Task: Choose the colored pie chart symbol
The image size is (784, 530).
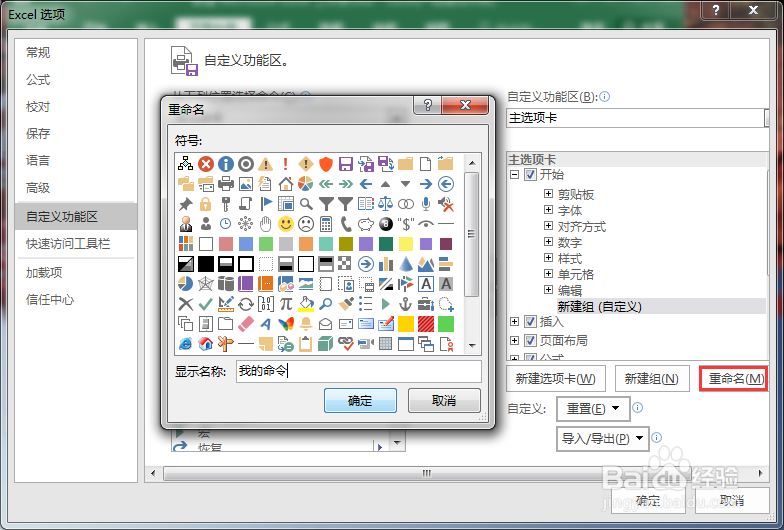Action: [x=306, y=184]
